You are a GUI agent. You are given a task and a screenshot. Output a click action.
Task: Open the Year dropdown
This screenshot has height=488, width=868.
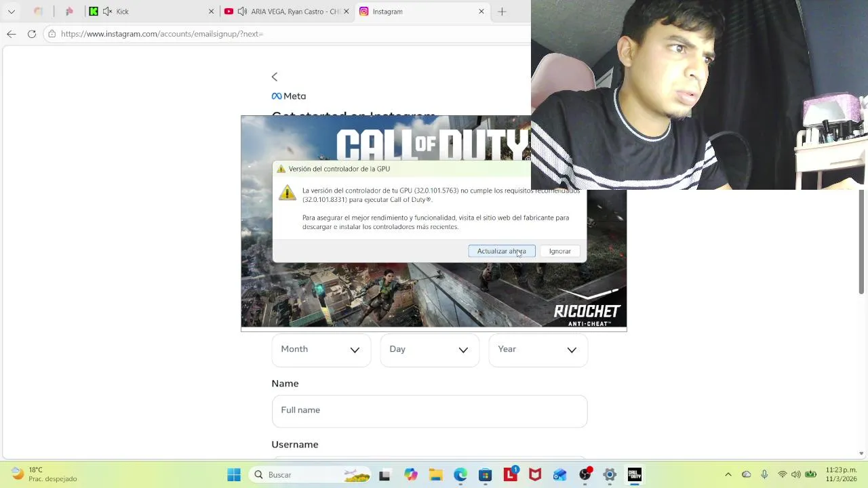click(538, 350)
